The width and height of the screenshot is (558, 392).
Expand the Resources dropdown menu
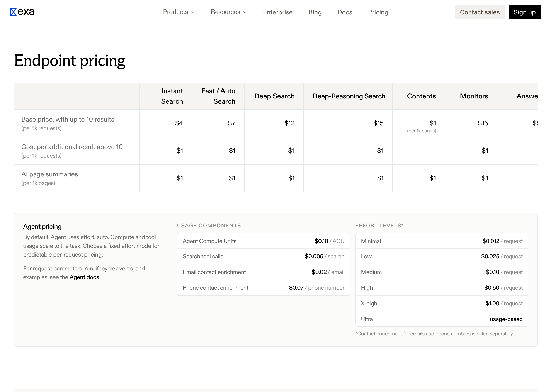tap(229, 12)
